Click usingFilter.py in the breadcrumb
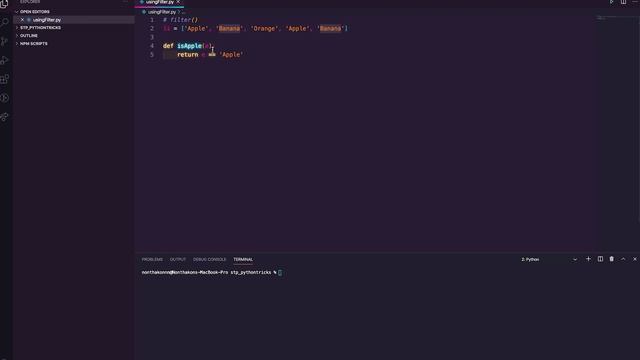The image size is (640, 360). (x=162, y=12)
